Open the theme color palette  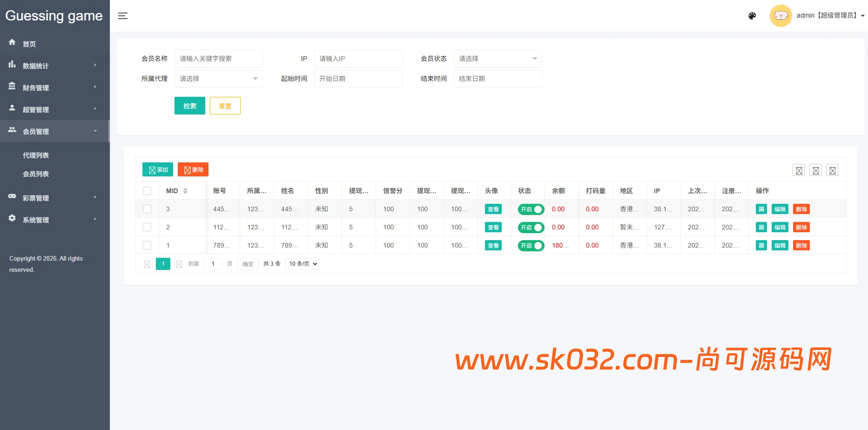(752, 16)
